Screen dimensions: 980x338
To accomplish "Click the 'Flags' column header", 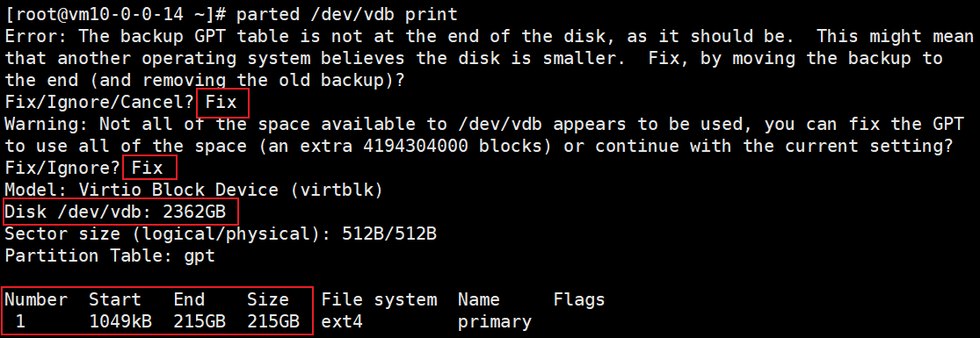I will click(x=579, y=300).
